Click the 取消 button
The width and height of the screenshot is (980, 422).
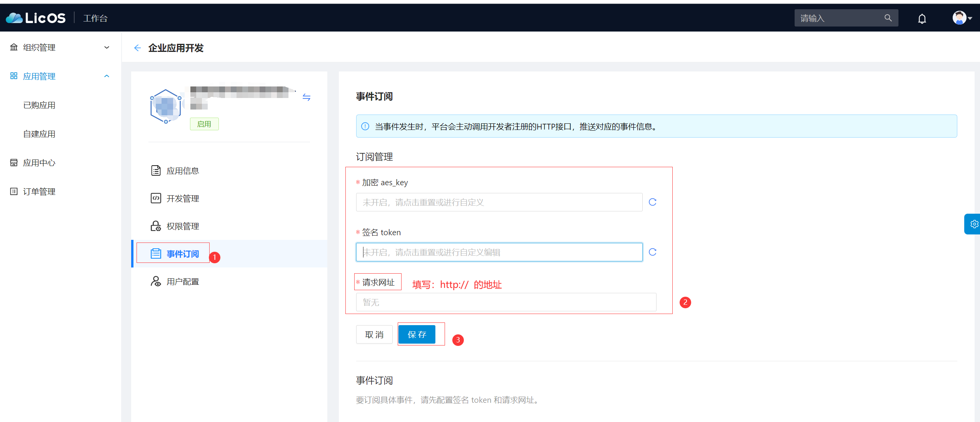click(x=374, y=334)
